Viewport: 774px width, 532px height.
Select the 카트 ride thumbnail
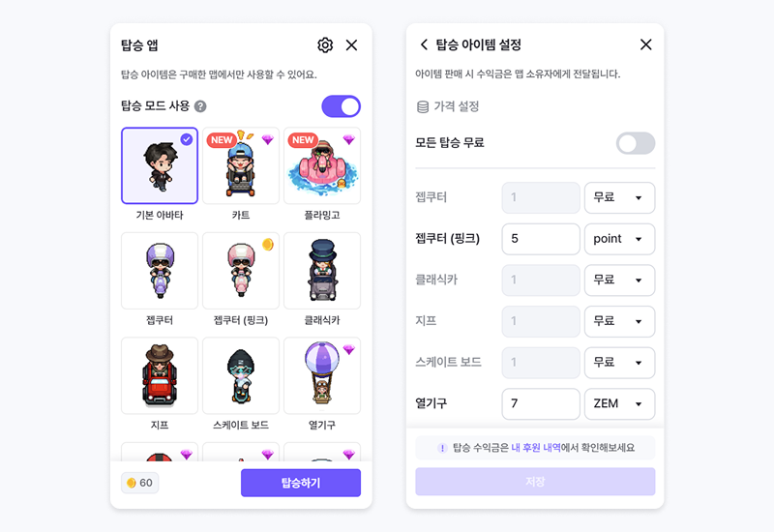(x=241, y=165)
